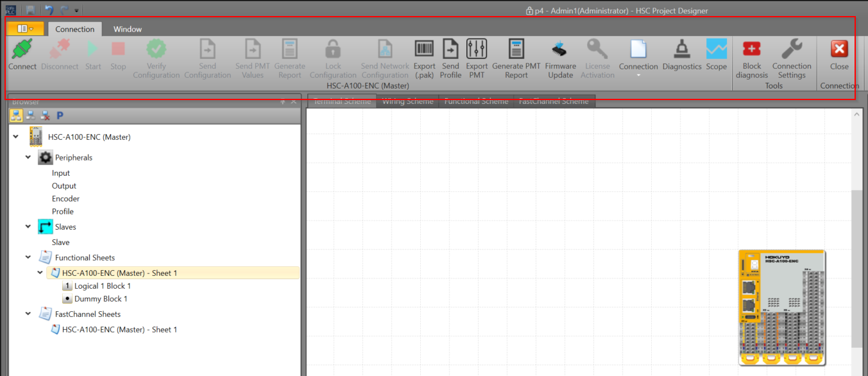Click the Save floppy disk icon
Screen dimensions: 868x376
(x=30, y=10)
